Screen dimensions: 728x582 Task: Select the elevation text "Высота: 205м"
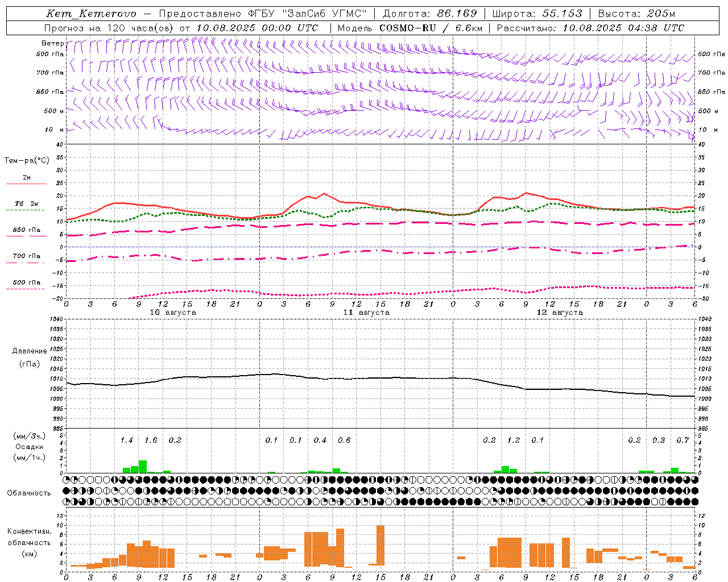(637, 14)
